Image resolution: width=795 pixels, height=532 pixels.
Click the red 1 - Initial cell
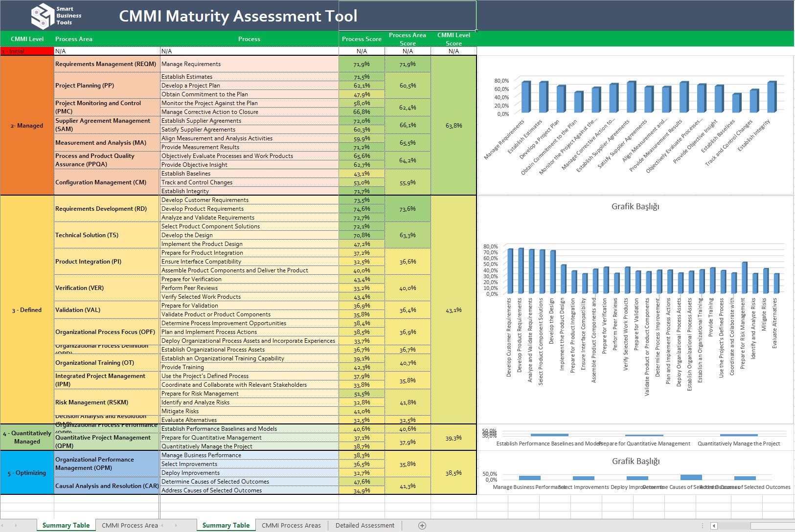pos(27,51)
